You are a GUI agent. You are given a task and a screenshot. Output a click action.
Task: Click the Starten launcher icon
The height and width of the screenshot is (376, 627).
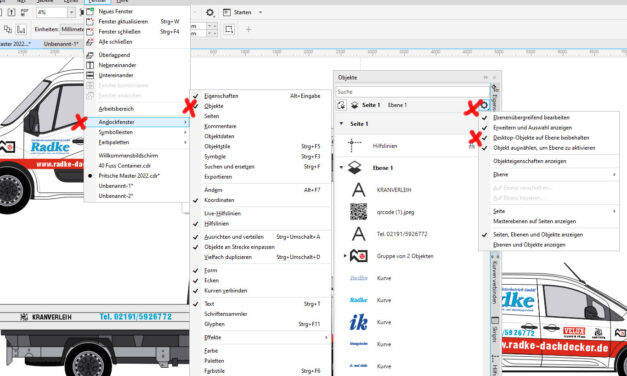[227, 12]
